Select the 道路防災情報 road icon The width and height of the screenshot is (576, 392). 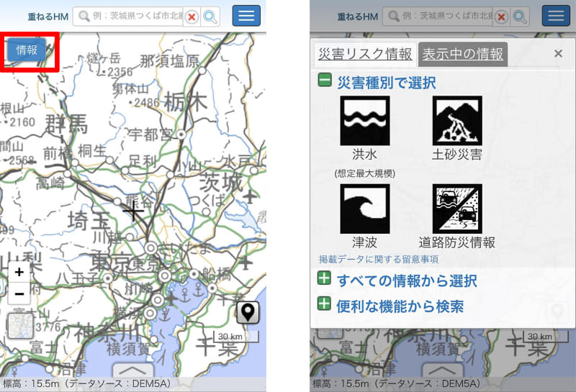[x=457, y=209]
